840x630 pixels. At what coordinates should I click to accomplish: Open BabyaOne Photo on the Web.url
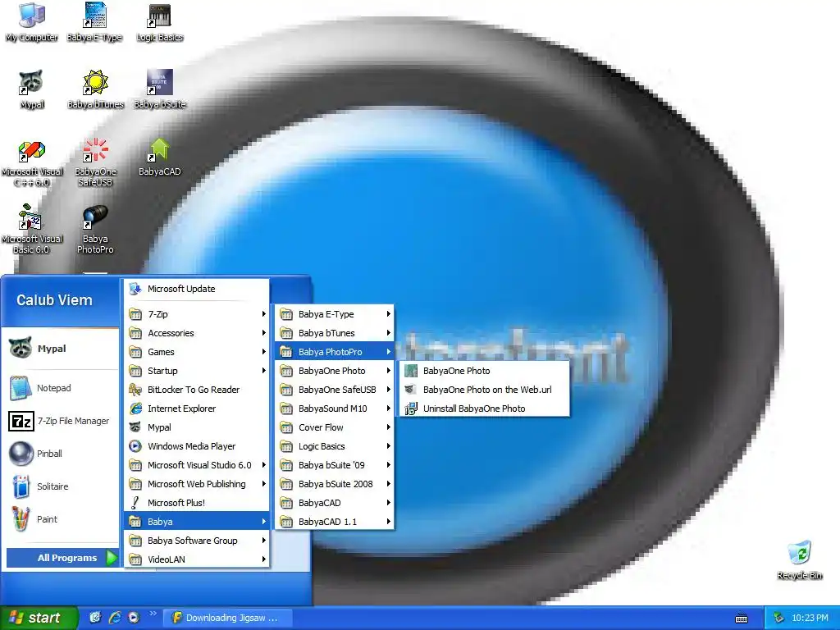(484, 390)
